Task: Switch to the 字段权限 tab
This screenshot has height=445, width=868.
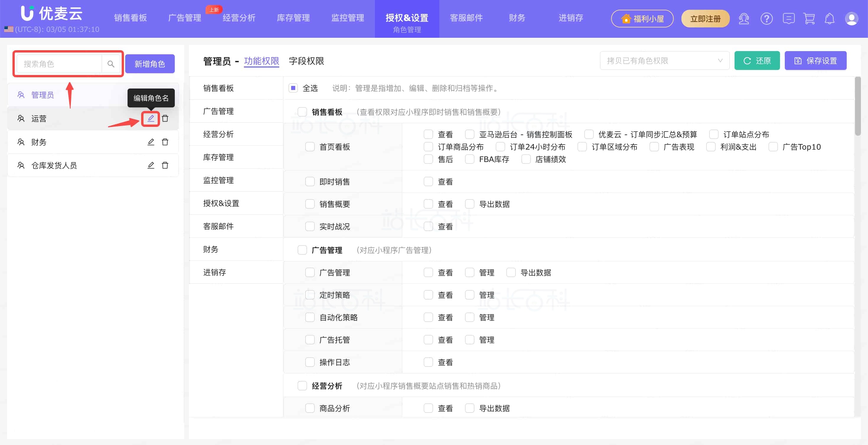Action: coord(306,61)
